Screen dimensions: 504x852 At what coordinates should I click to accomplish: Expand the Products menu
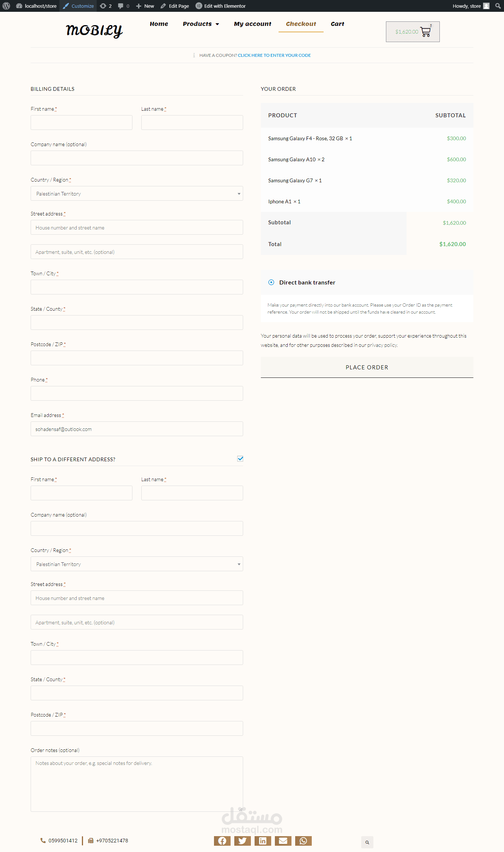click(201, 24)
